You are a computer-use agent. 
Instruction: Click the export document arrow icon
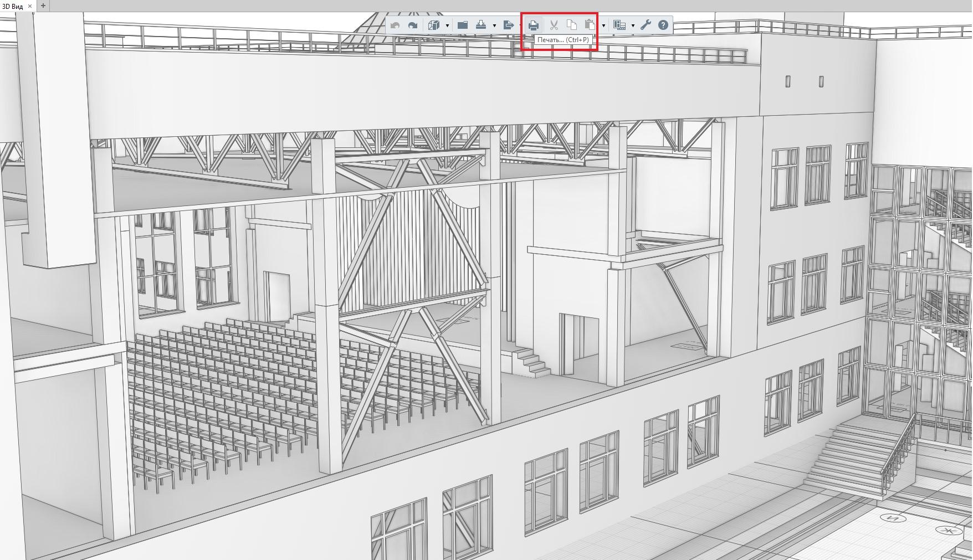pos(509,25)
